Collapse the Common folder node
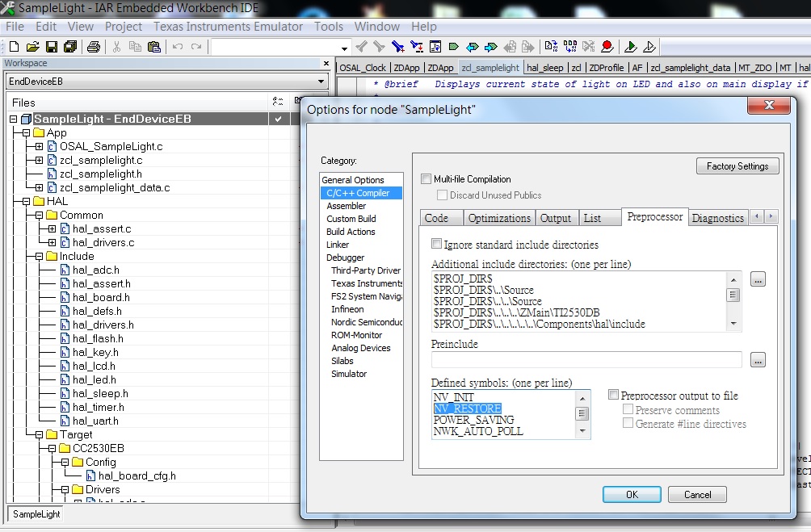This screenshot has width=811, height=532. point(39,215)
